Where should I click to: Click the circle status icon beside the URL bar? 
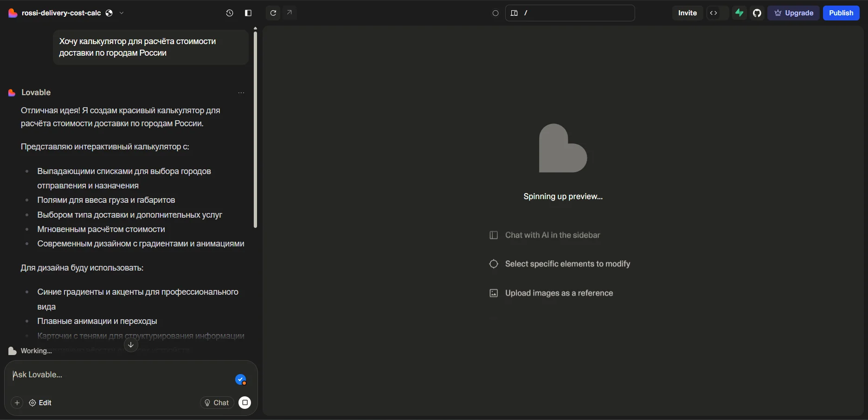click(495, 13)
